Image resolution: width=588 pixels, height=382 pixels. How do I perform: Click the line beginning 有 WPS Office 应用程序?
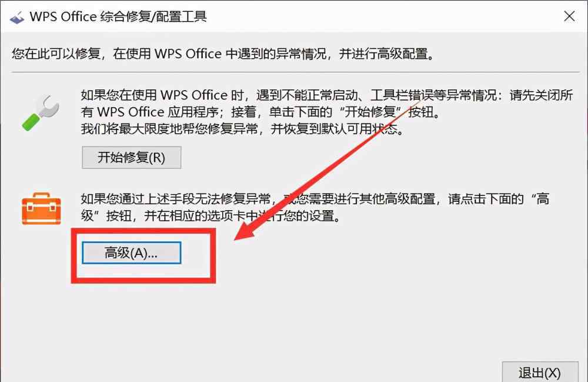(262, 112)
